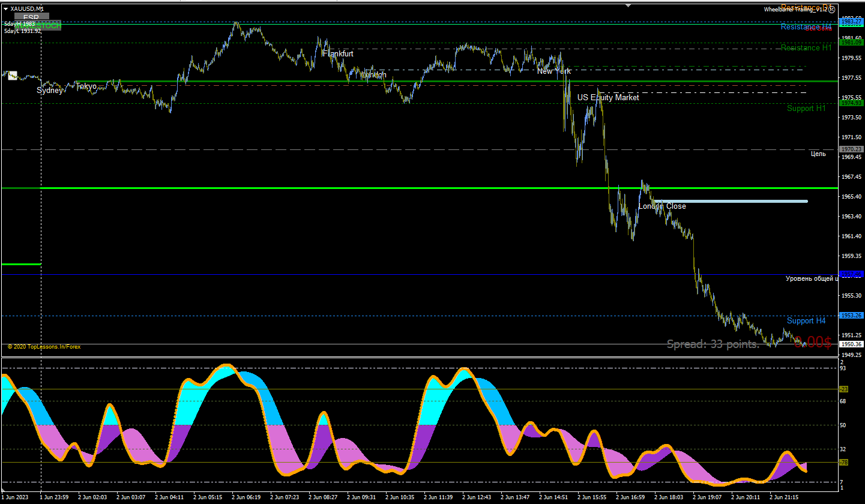Select the Frankfurt session label
Image resolution: width=865 pixels, height=504 pixels.
coord(338,53)
